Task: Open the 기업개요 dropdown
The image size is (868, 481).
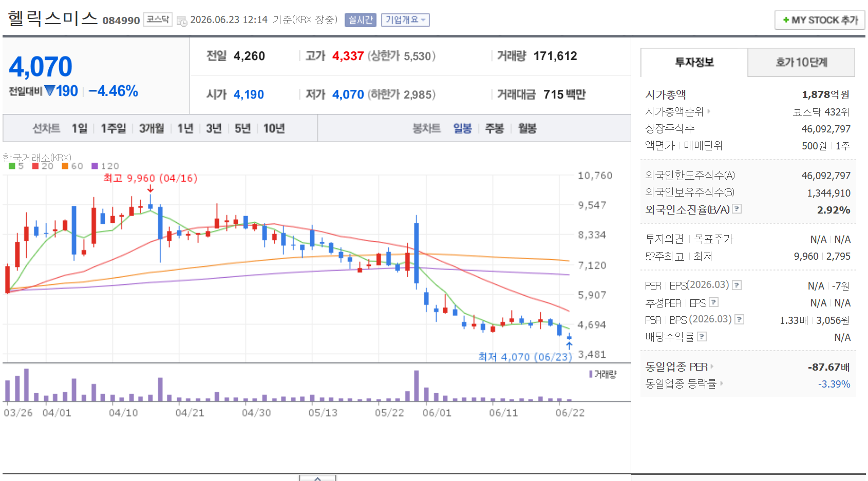Action: [x=405, y=20]
